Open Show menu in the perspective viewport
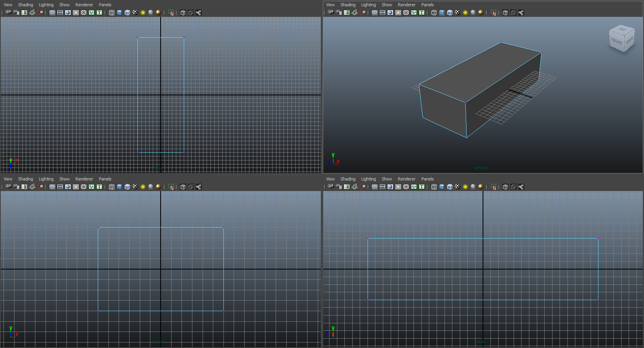The height and width of the screenshot is (348, 644). (387, 5)
